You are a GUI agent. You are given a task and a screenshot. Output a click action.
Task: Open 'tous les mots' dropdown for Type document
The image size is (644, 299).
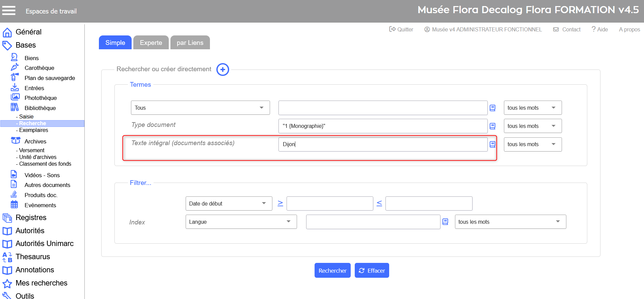click(532, 126)
